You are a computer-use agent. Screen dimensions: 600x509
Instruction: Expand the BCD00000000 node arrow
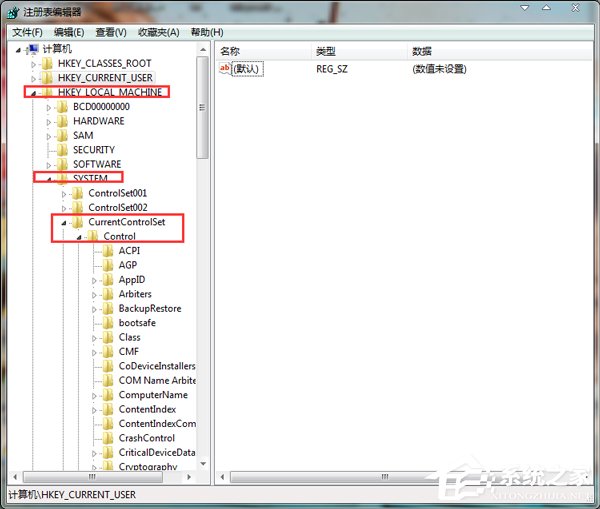49,108
